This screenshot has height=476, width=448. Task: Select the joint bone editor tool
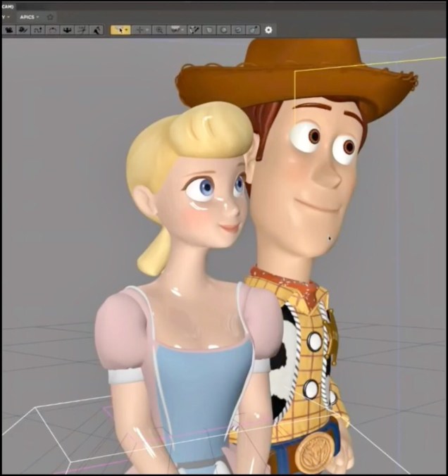(193, 30)
